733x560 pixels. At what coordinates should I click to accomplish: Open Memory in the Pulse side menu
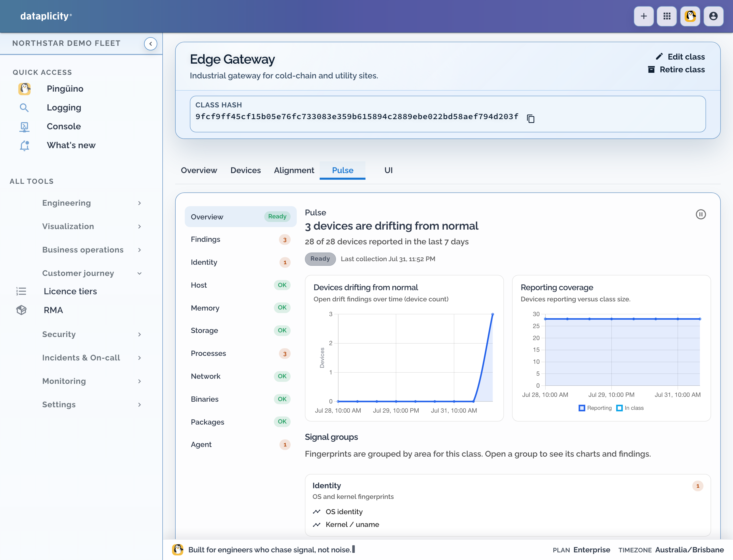tap(240, 308)
